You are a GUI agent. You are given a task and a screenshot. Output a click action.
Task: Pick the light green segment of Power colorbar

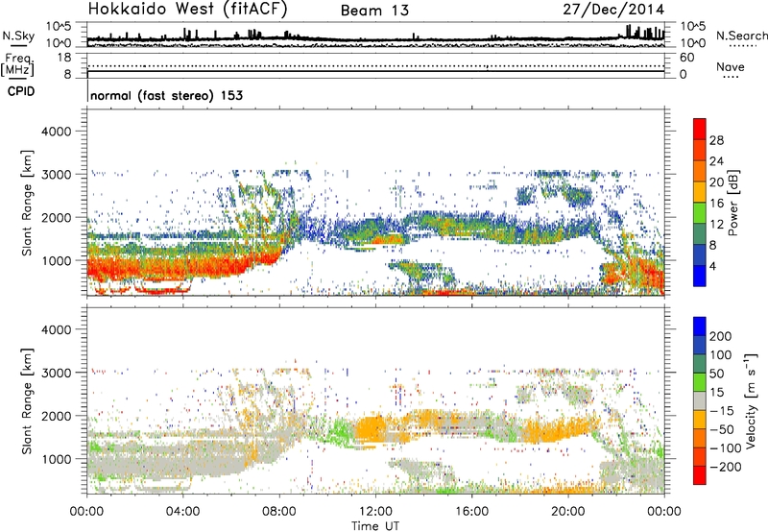(700, 213)
